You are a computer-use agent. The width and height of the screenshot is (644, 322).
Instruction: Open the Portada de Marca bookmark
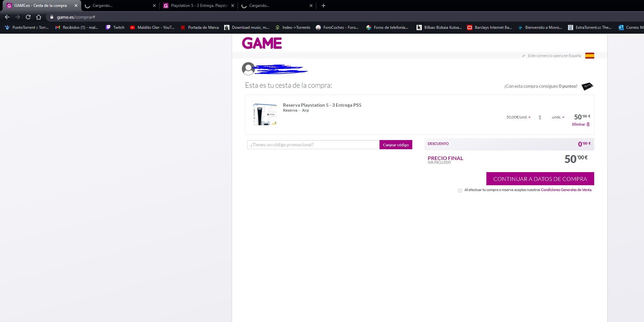coord(200,27)
